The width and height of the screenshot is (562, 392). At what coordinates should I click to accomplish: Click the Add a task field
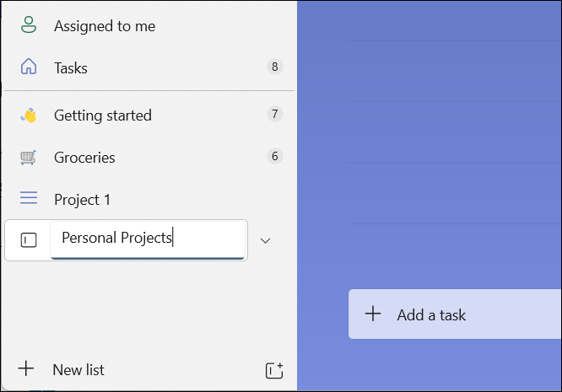[456, 315]
